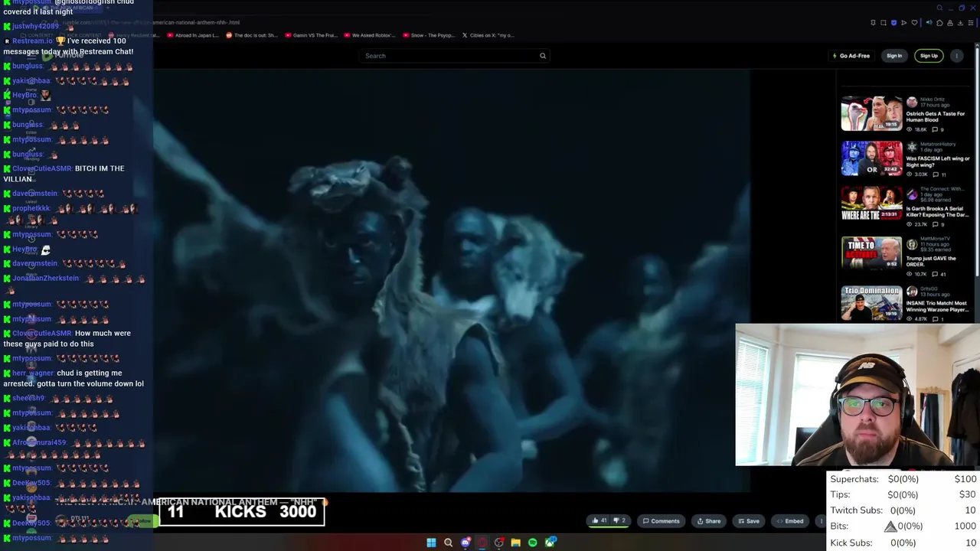This screenshot has height=551, width=980.
Task: Click the MattMorseTV channel avatar
Action: point(912,244)
